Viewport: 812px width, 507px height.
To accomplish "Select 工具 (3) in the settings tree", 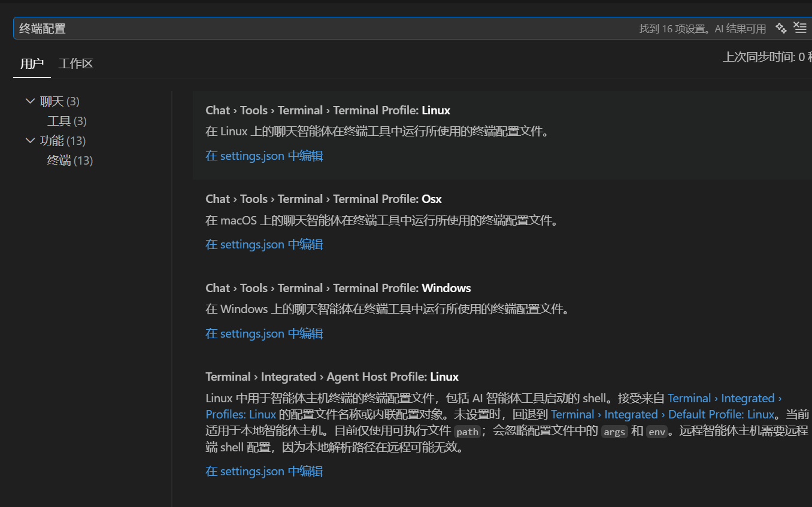I will coord(67,121).
